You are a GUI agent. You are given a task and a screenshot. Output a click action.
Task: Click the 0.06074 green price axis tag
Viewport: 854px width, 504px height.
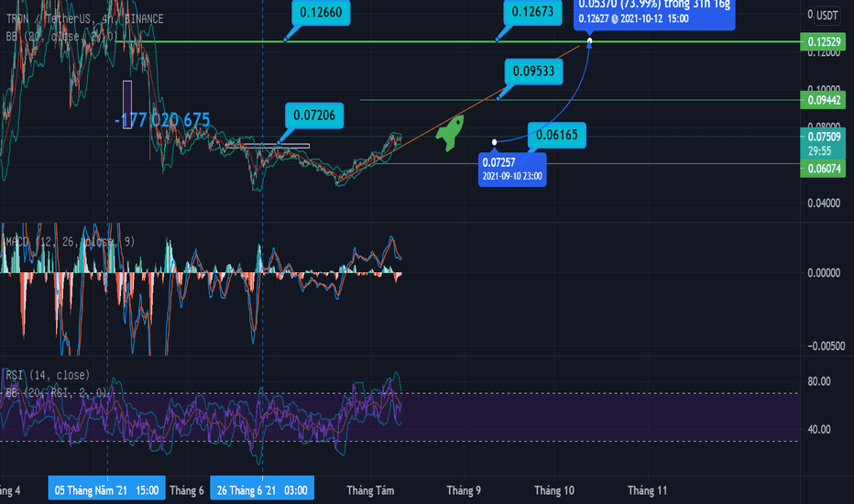click(x=823, y=169)
